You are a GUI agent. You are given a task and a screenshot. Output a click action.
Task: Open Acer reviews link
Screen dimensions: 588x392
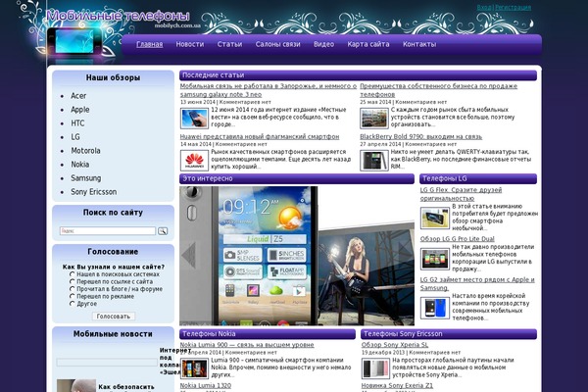[x=78, y=96]
